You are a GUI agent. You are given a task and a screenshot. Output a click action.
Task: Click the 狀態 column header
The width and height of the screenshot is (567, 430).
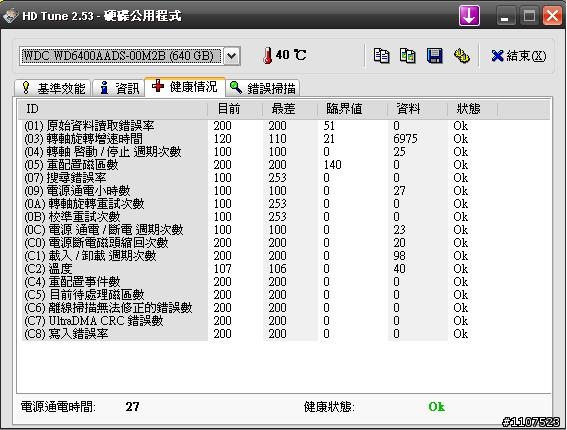point(473,108)
